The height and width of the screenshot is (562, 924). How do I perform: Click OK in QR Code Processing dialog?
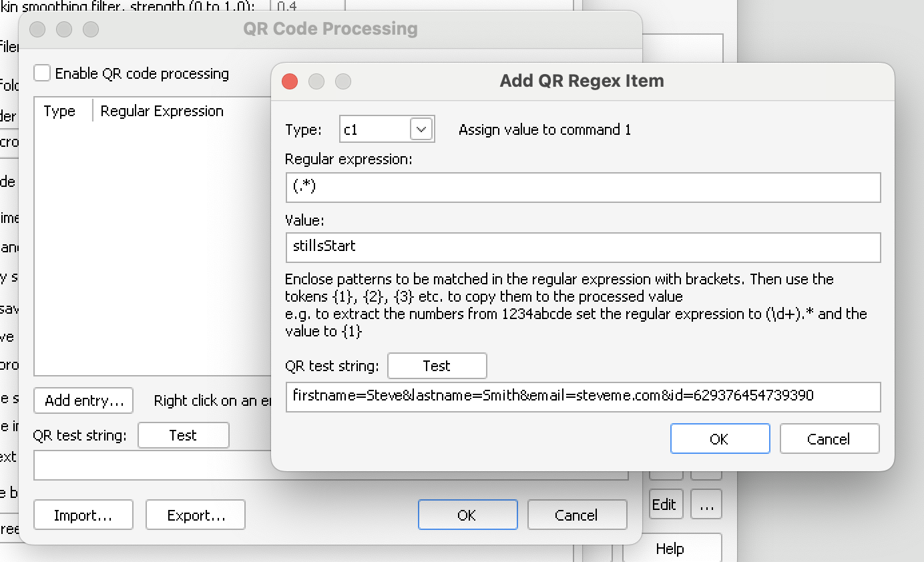467,515
